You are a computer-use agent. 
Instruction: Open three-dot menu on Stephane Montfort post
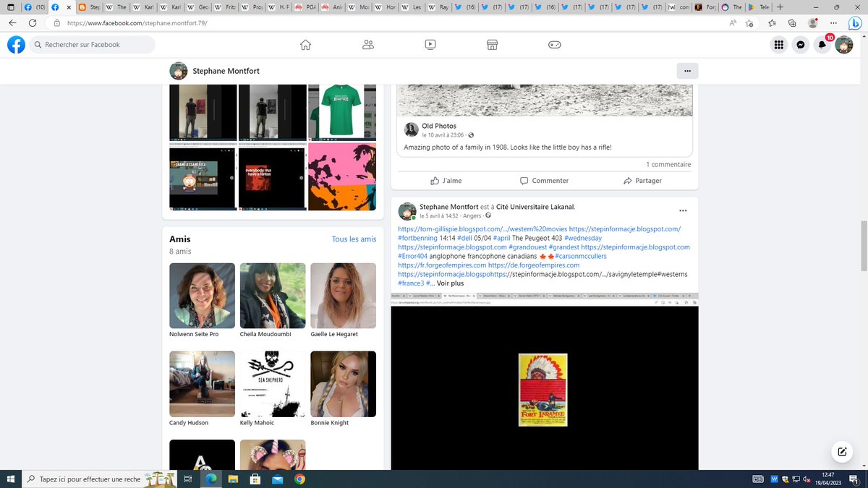[x=682, y=211]
